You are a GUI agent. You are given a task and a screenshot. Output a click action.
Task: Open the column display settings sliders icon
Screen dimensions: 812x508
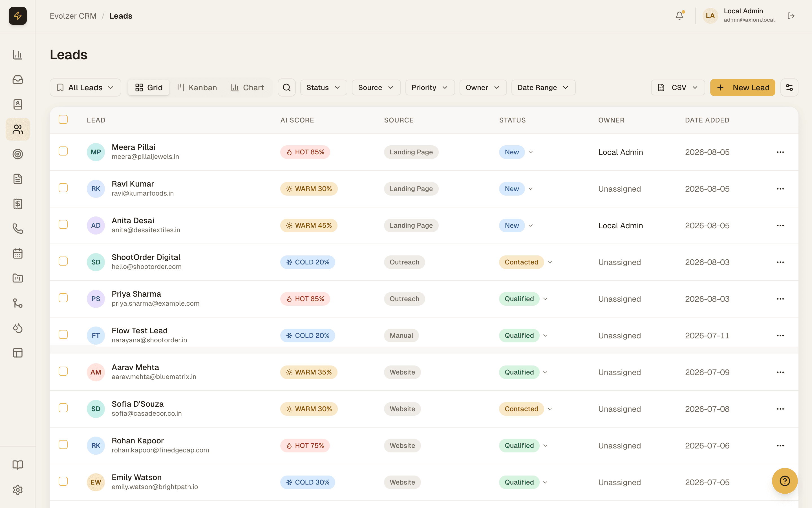click(789, 88)
